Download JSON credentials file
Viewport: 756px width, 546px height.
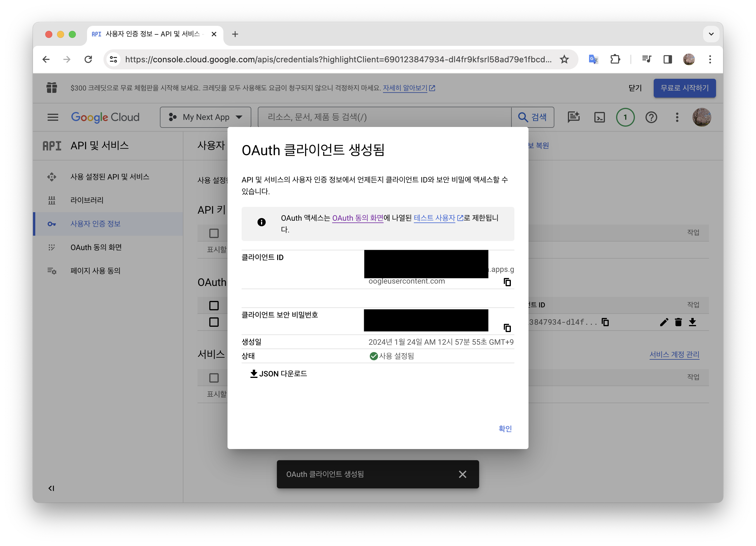(278, 374)
